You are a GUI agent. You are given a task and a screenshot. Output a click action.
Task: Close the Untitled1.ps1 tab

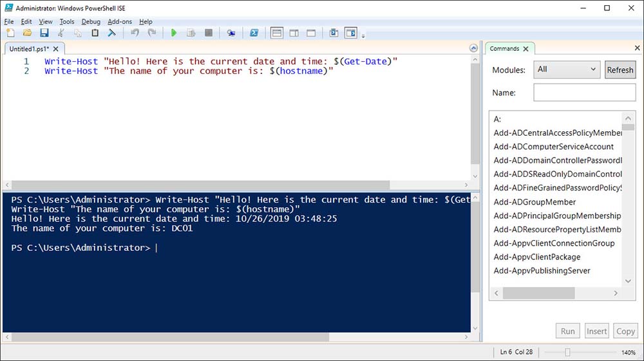[x=56, y=49]
